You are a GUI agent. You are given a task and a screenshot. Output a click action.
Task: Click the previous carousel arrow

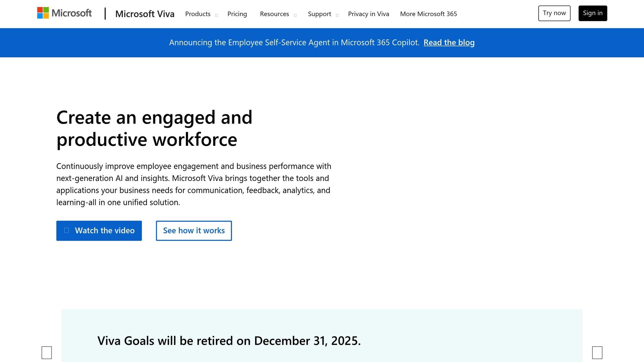(x=47, y=353)
